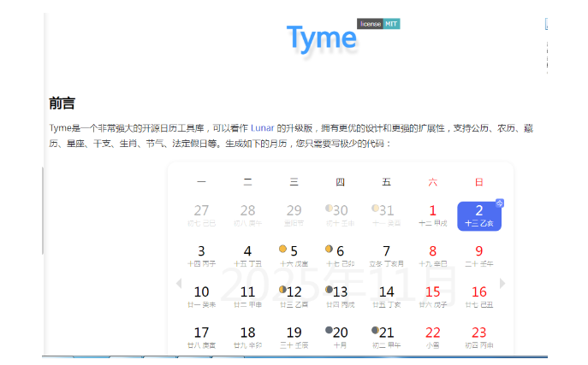Select date 13 with dark moon icon
Image resolution: width=588 pixels, height=365 pixels.
tap(340, 297)
